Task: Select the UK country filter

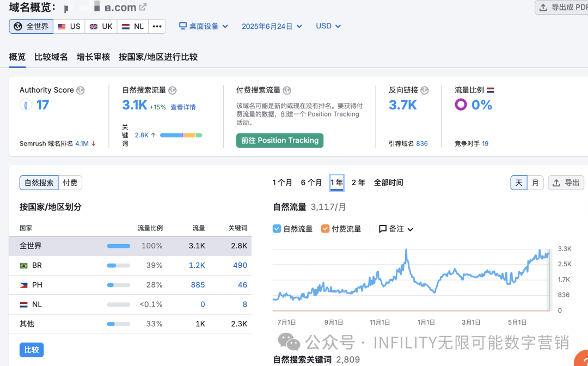Action: pos(101,26)
